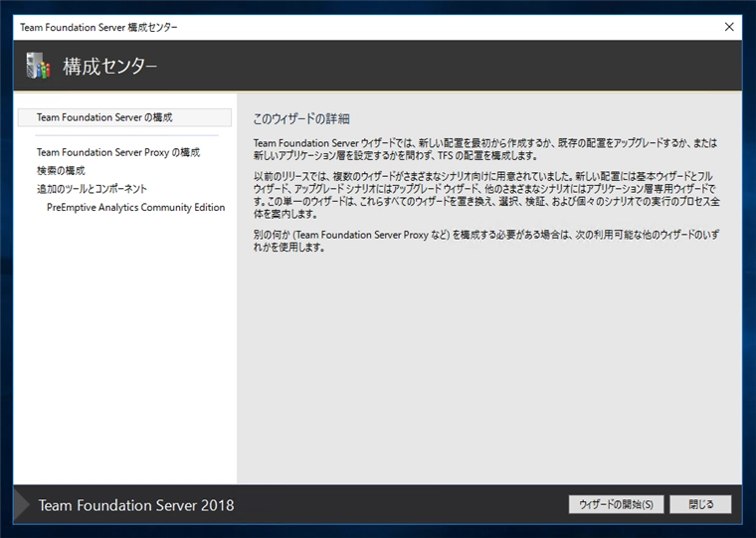Screen dimensions: 756x538
Task: Open Team Foundation Server Proxy の構成
Action: click(x=118, y=152)
